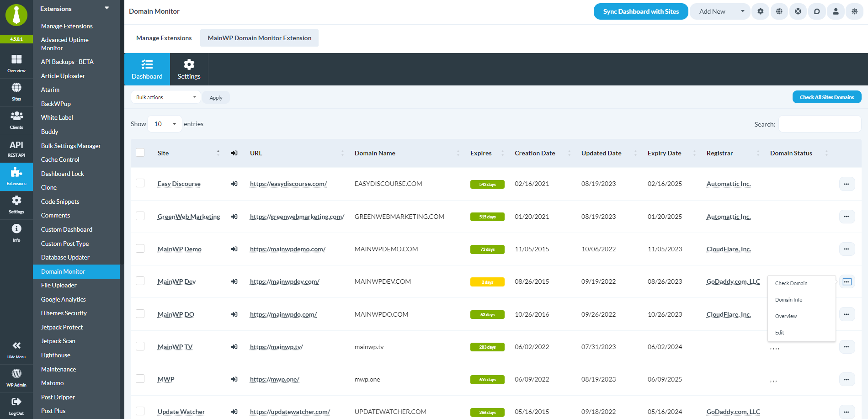The width and height of the screenshot is (868, 419).
Task: Check the MWP row checkbox
Action: [140, 379]
